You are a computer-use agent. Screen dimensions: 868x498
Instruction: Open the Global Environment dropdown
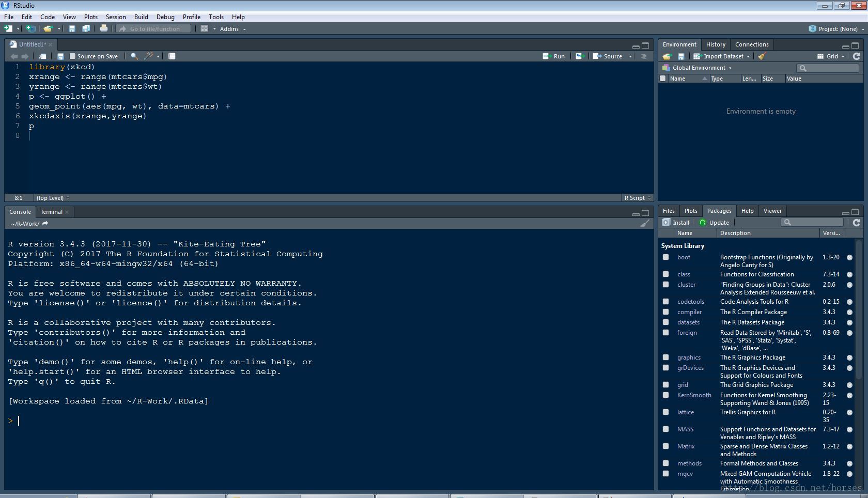(x=697, y=68)
